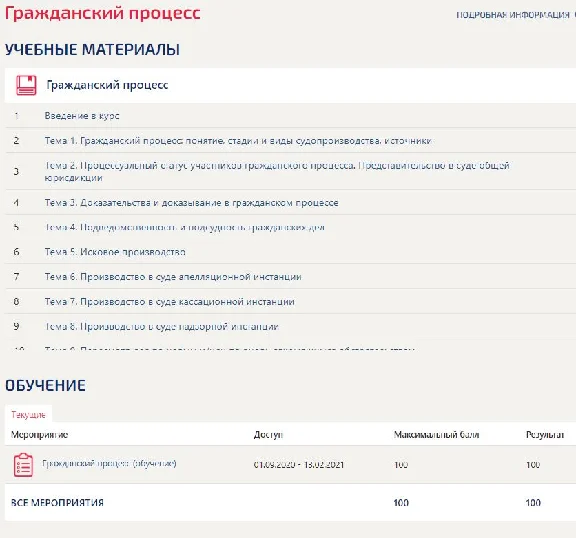Screen dimensions: 576x538
Task: Switch to the Текущие tab
Action: 28,415
